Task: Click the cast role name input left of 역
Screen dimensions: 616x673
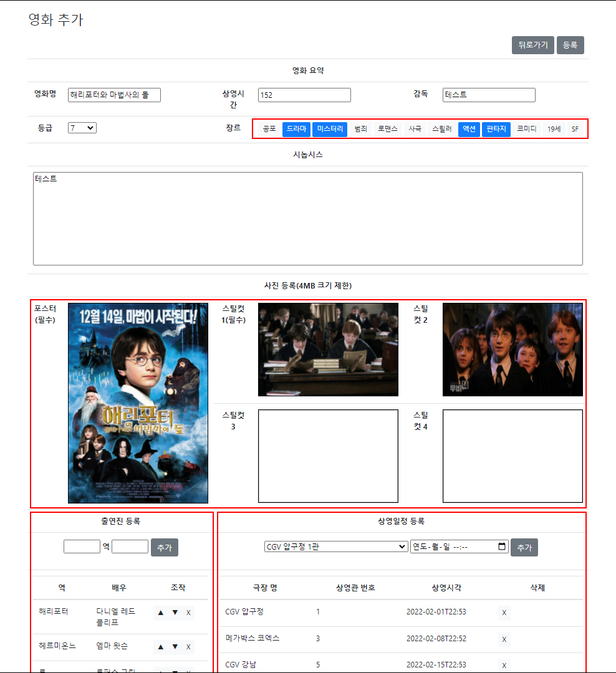Action: (82, 547)
